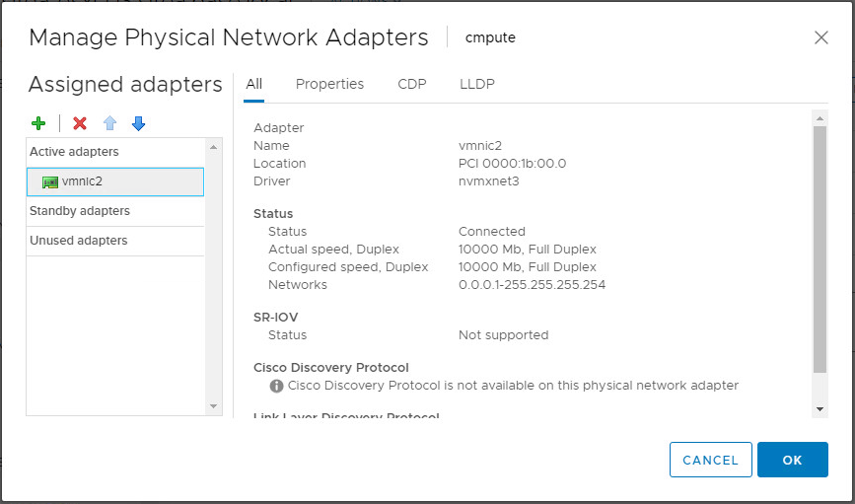Image resolution: width=855 pixels, height=504 pixels.
Task: Click the adapter list scrollbar up arrow
Action: pos(214,147)
